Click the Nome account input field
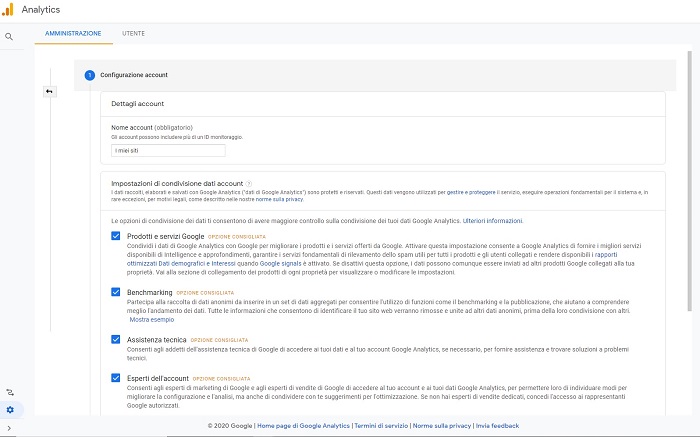 pos(168,150)
